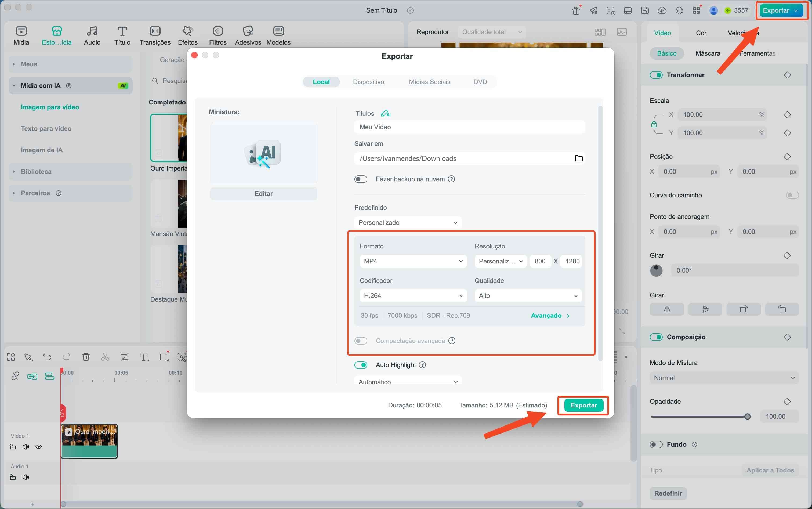Click the Opacidade slider handle
This screenshot has height=509, width=812.
[x=747, y=417]
